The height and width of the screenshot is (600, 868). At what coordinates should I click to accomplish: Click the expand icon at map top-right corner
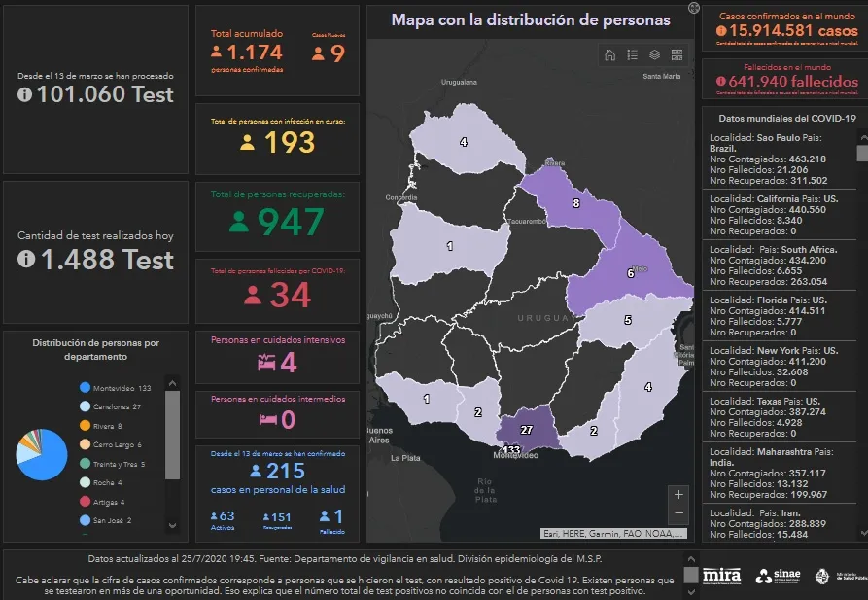693,8
